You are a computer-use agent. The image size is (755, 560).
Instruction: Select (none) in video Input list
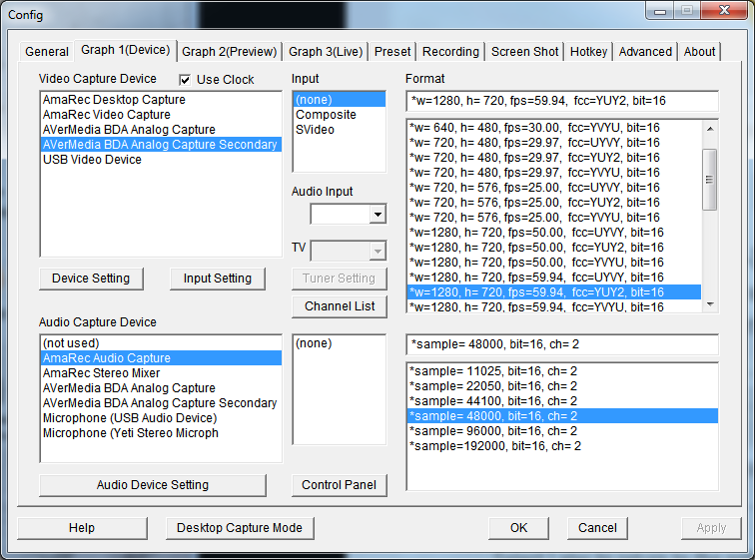pos(340,100)
